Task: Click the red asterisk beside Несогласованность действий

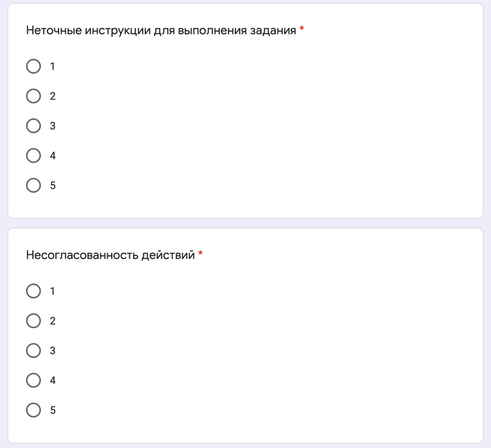Action: pyautogui.click(x=201, y=253)
